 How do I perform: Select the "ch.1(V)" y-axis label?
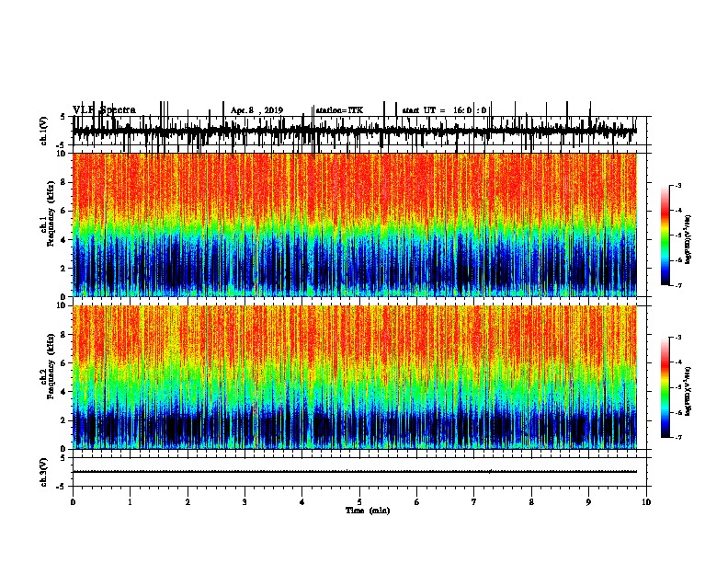point(44,131)
